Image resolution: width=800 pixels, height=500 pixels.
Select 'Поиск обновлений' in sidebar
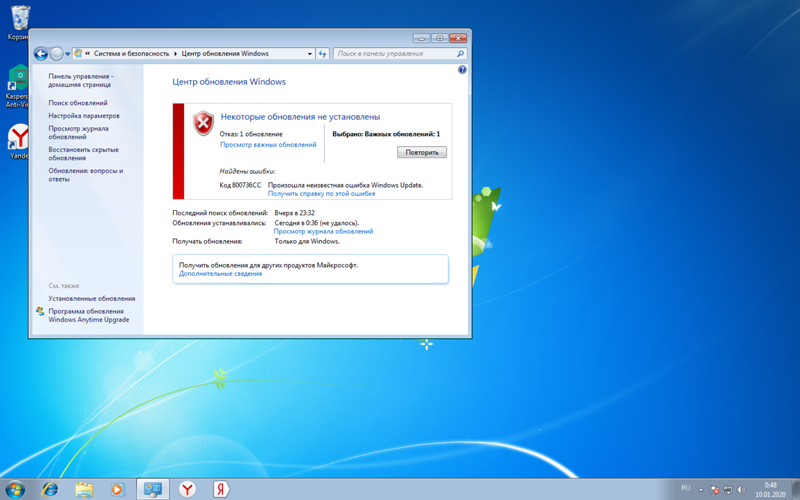78,103
